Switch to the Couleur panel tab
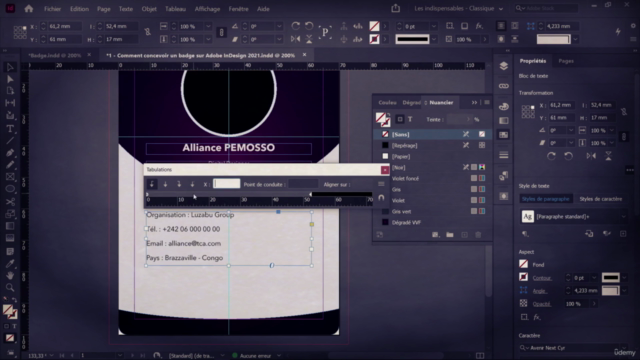This screenshot has width=640, height=360. pos(387,102)
